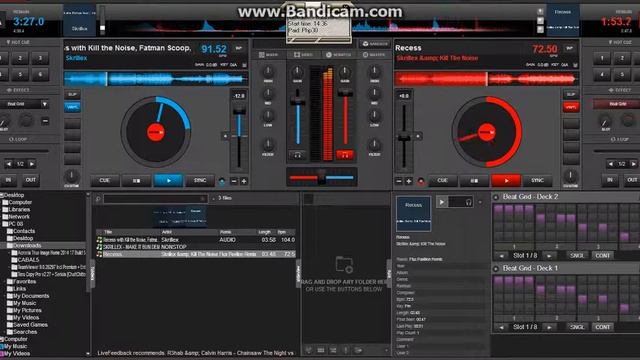Click the red play button on right deck
The width and height of the screenshot is (640, 360).
tap(506, 180)
